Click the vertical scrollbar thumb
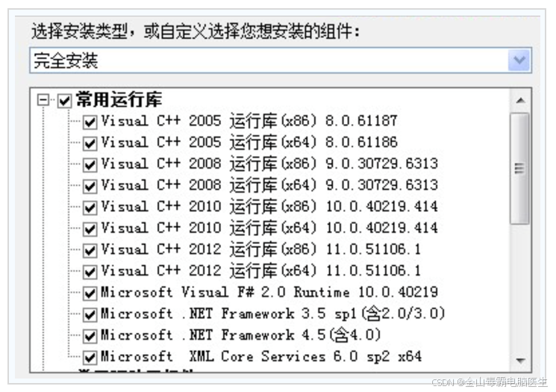This screenshot has height=392, width=556. [x=520, y=168]
